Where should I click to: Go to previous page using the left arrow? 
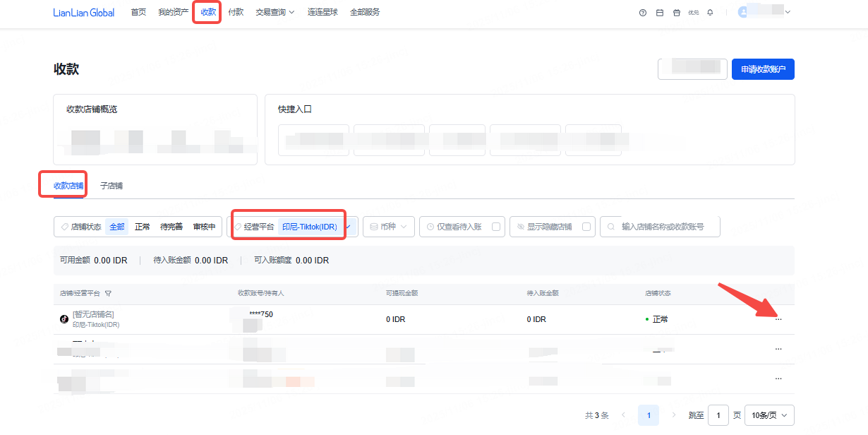point(623,415)
